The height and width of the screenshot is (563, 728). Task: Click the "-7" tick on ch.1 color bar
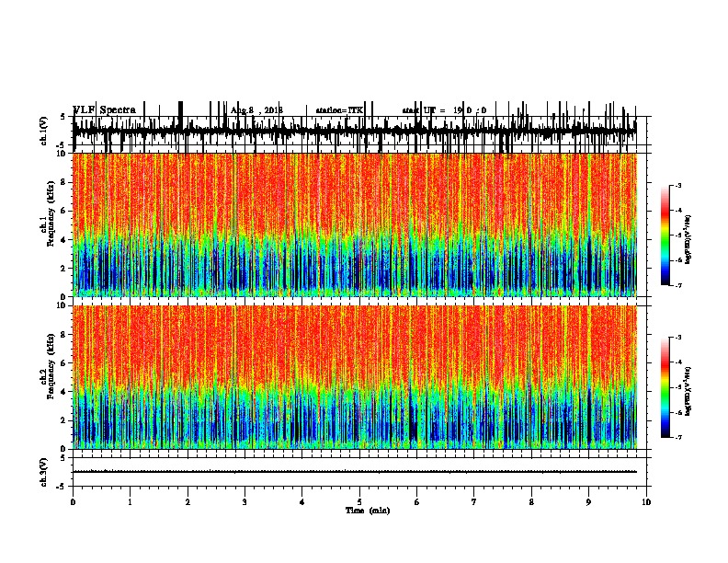point(678,285)
